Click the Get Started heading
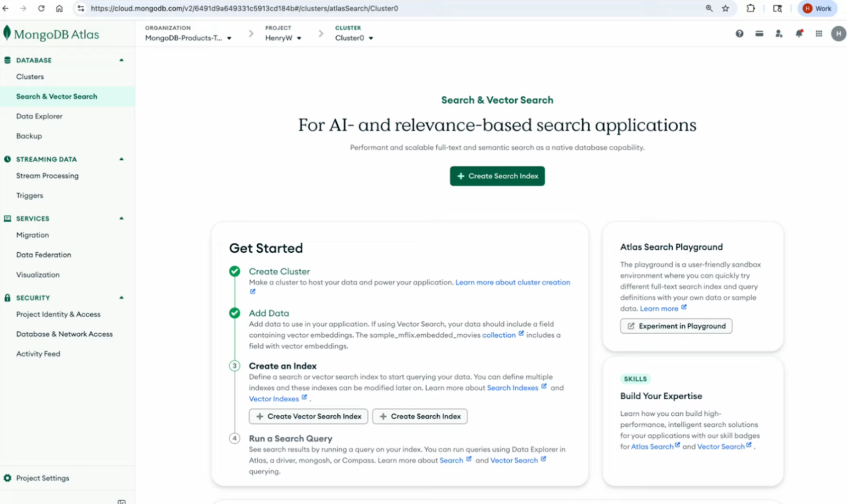Viewport: 847px width, 504px height. [x=266, y=248]
